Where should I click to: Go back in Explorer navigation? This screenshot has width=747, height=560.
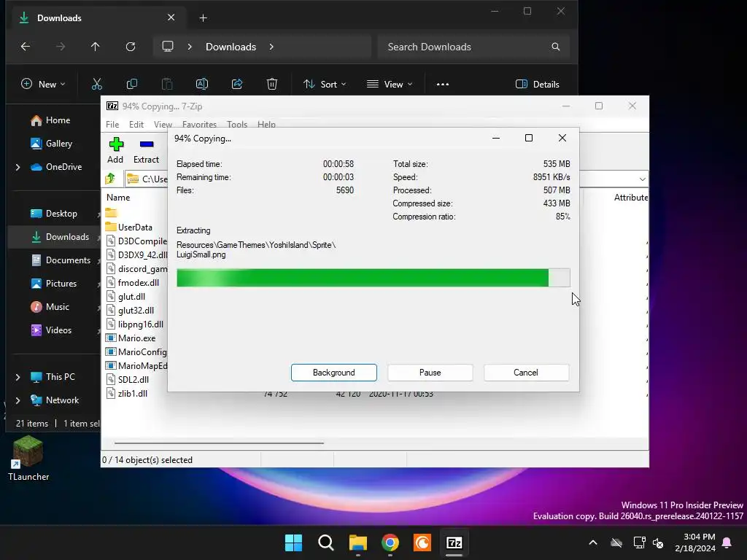pyautogui.click(x=26, y=47)
